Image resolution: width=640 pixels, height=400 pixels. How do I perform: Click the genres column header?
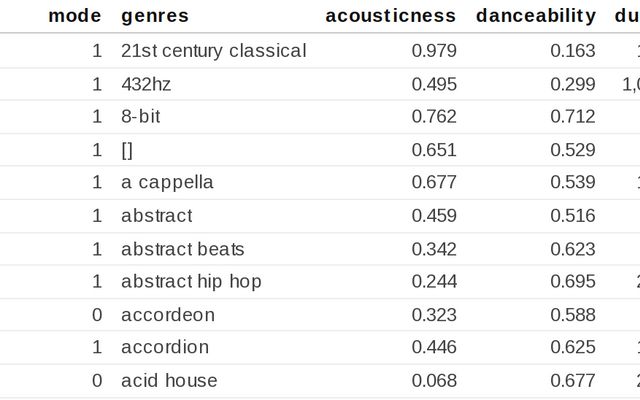pyautogui.click(x=155, y=16)
